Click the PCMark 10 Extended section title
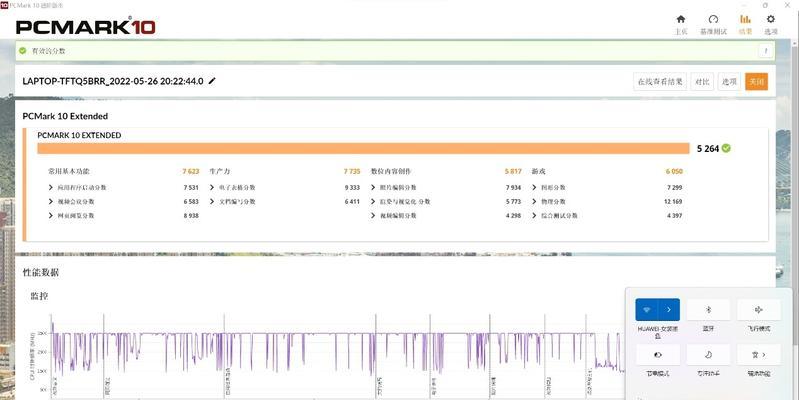Image resolution: width=799 pixels, height=400 pixels. [65, 116]
